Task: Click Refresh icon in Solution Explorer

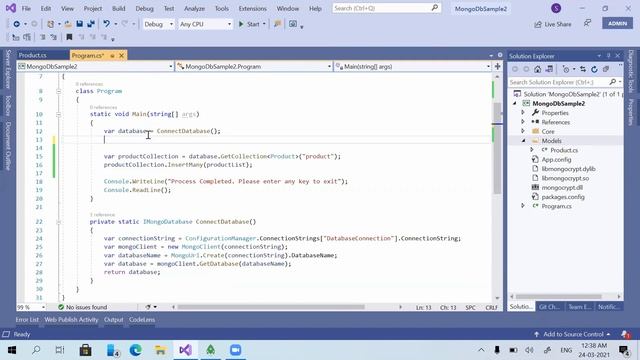Action: (x=594, y=69)
